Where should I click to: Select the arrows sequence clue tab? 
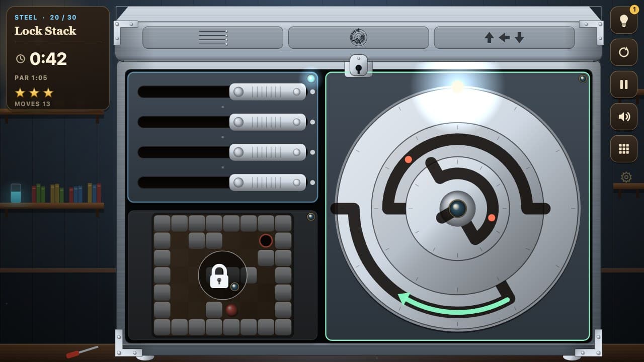tap(504, 38)
